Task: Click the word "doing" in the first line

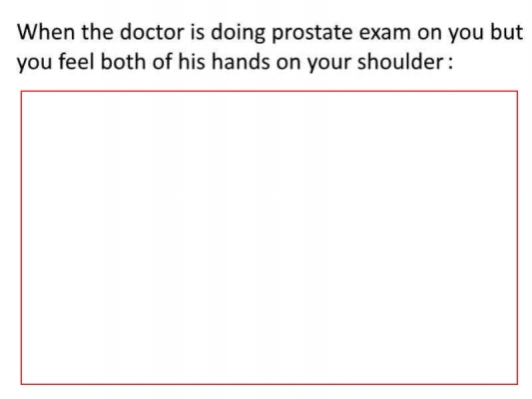Action: (238, 34)
